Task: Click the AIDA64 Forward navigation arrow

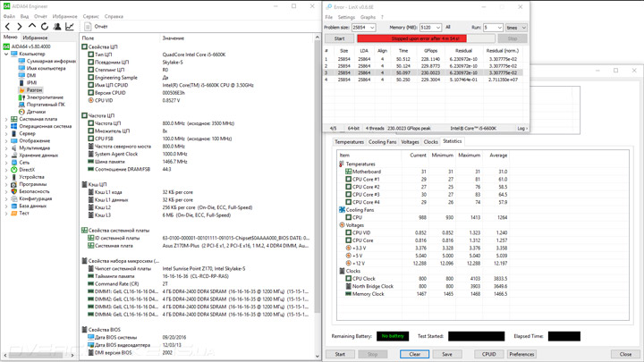Action: pos(20,27)
